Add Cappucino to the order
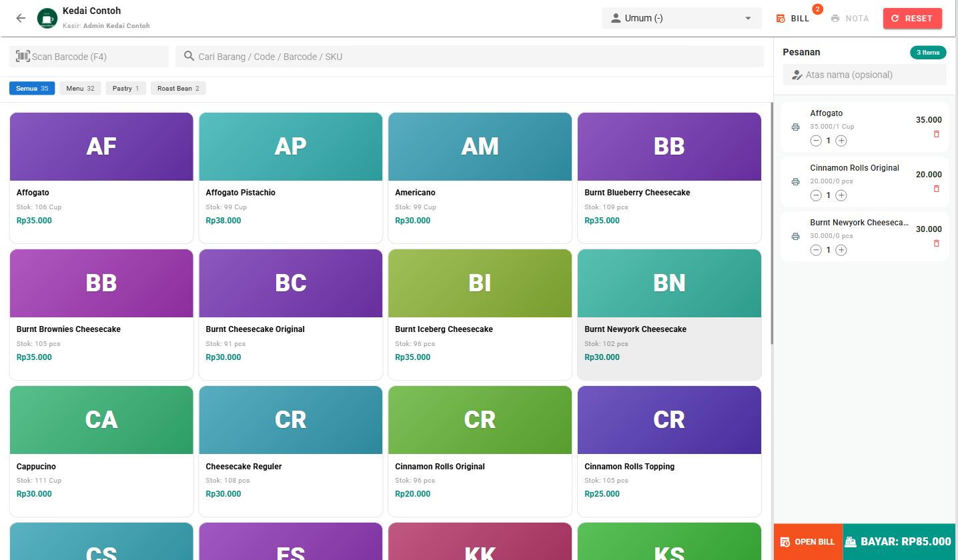958x560 pixels. point(101,451)
